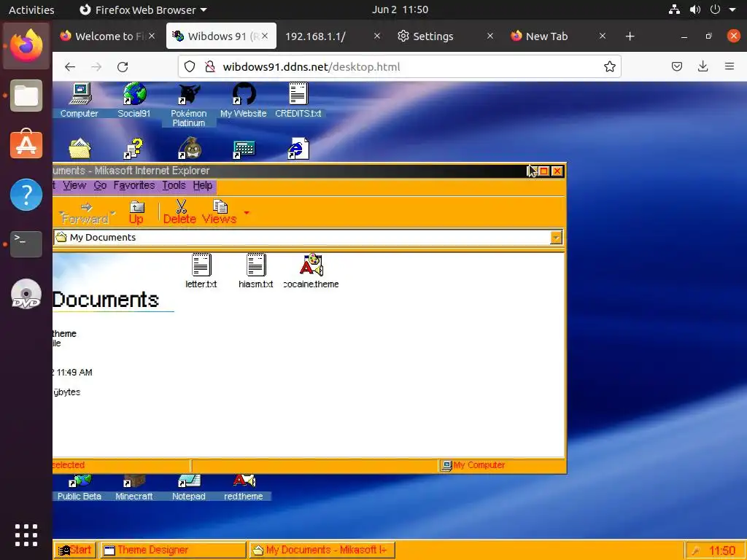Open the address bar dropdown arrow
This screenshot has height=560, width=747.
pyautogui.click(x=556, y=238)
